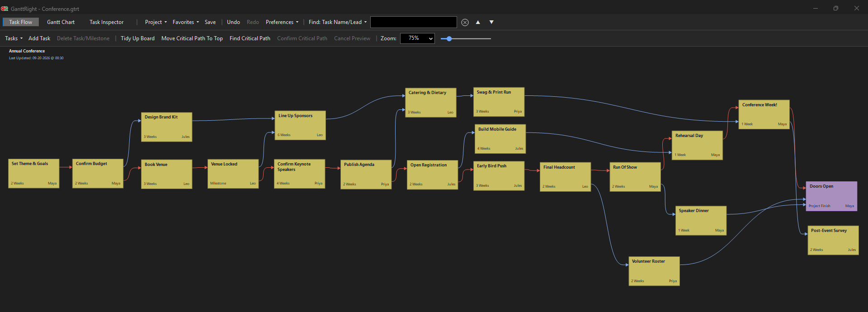Click Add Task
The image size is (868, 312).
pyautogui.click(x=39, y=38)
